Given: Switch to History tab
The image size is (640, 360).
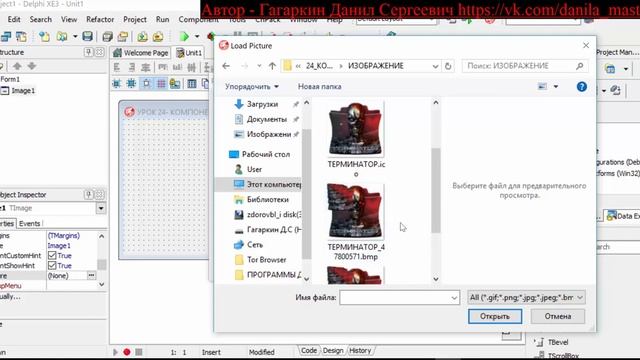Looking at the screenshot, I should [360, 351].
